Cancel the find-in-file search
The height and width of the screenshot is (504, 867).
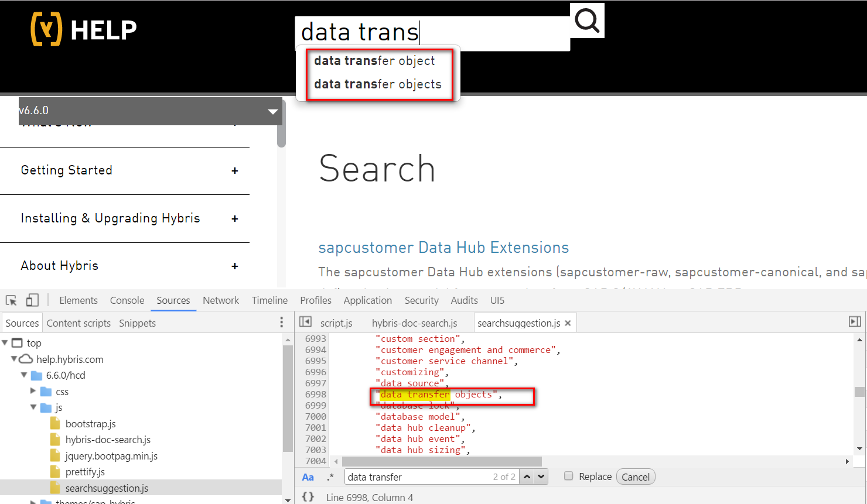(636, 476)
